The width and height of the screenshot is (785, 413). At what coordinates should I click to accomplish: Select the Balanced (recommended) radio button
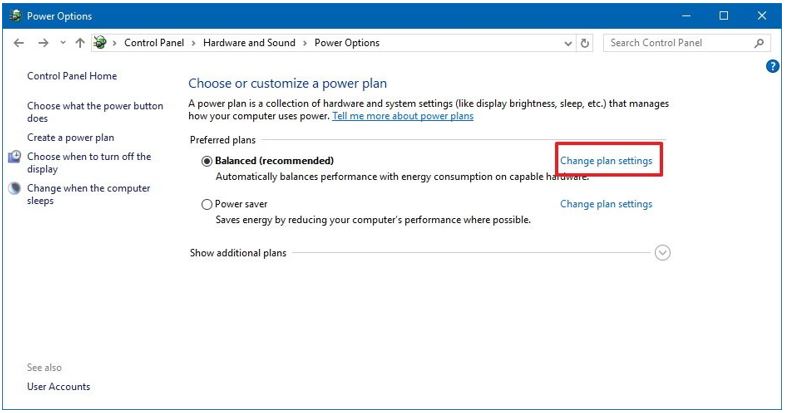pos(207,161)
